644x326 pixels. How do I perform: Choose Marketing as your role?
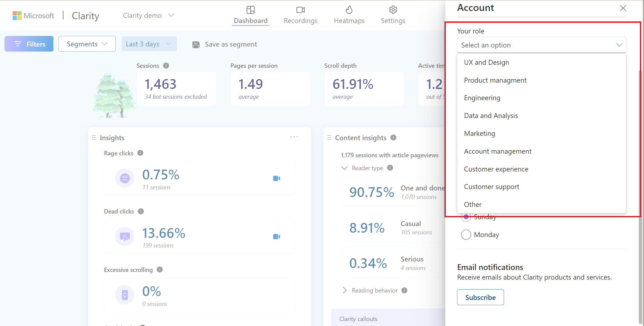pos(541,134)
